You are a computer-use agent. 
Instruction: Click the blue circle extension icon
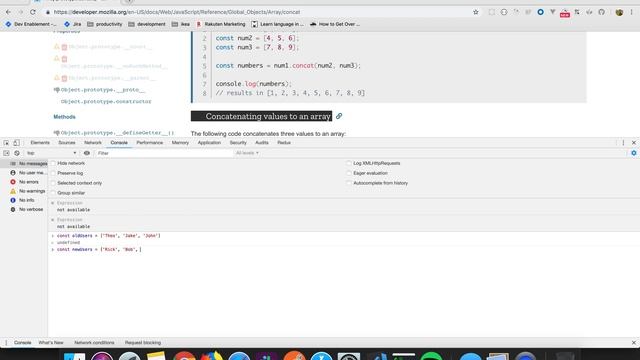(x=540, y=12)
